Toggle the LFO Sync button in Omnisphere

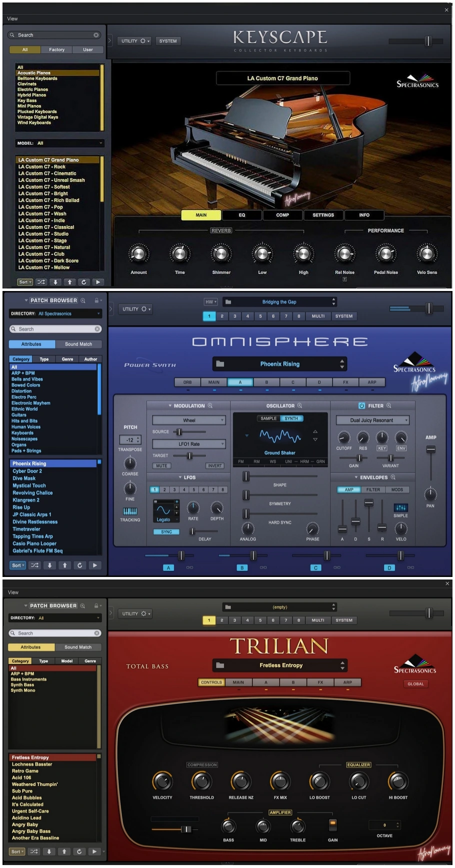[166, 531]
